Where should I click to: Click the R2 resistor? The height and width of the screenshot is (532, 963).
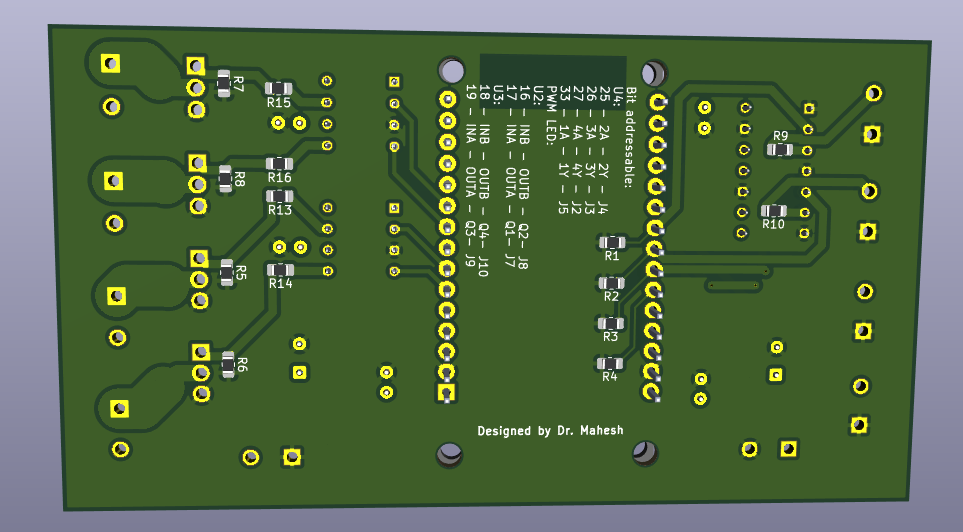(611, 283)
